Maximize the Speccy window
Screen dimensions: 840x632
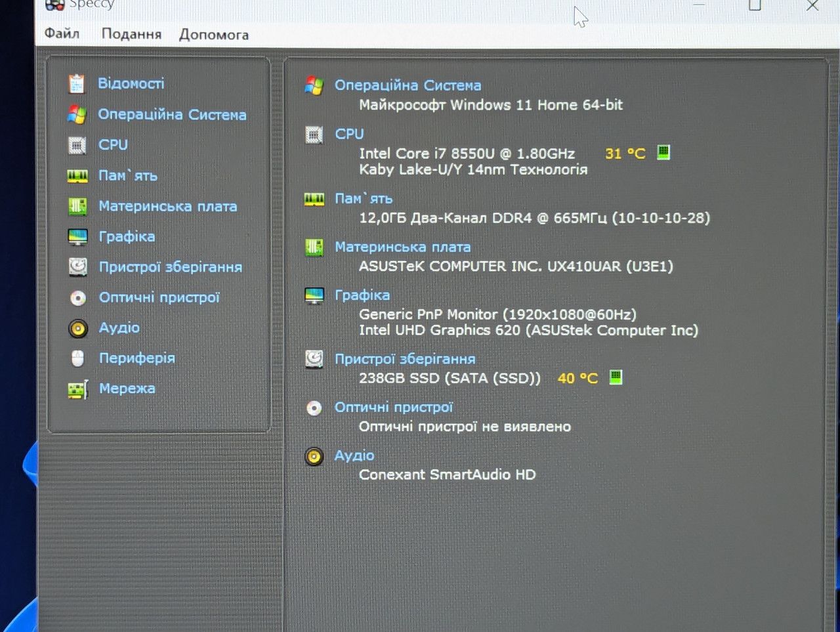pyautogui.click(x=755, y=5)
